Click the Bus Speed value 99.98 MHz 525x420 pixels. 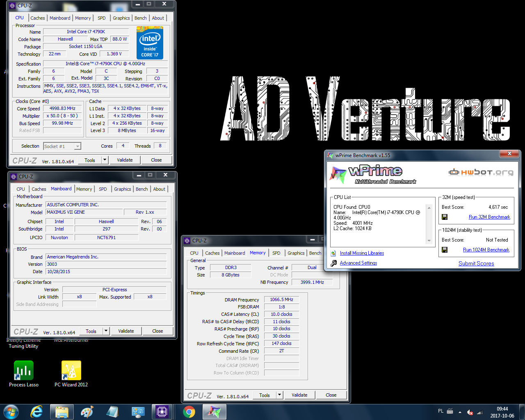(63, 123)
